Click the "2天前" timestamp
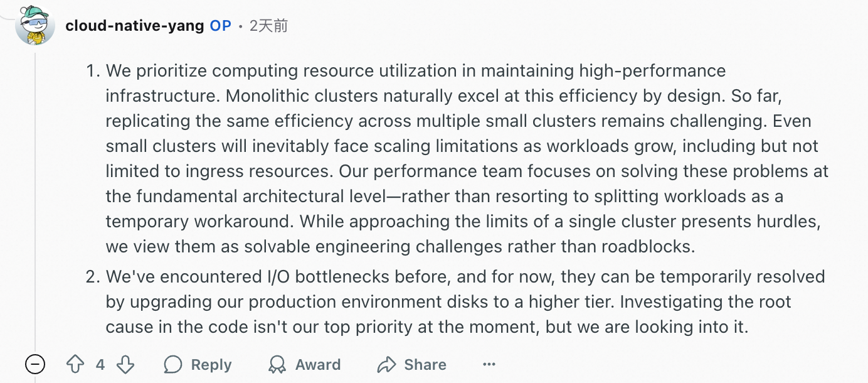 268,26
